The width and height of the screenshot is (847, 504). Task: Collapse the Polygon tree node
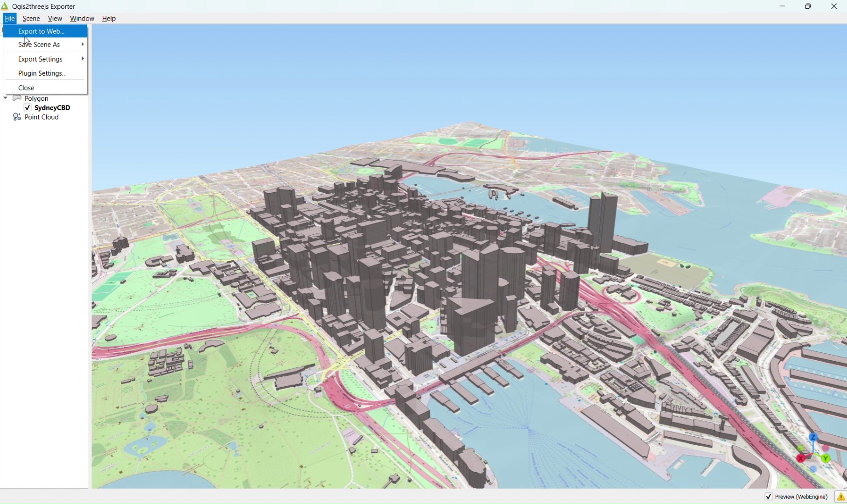5,98
